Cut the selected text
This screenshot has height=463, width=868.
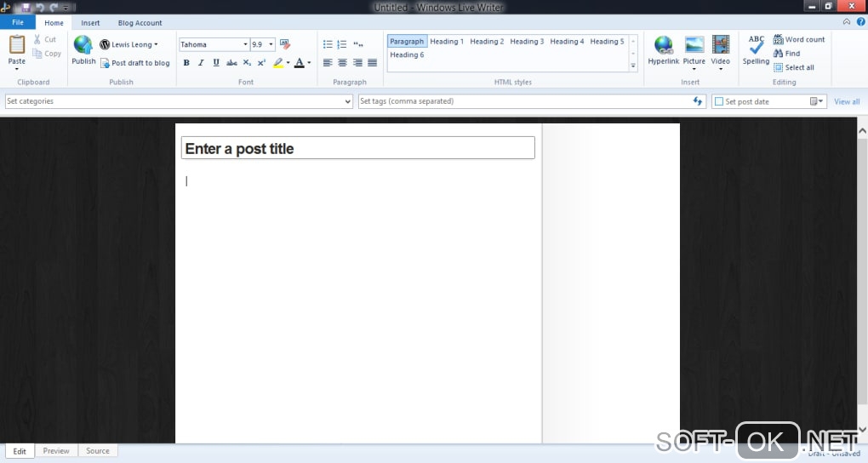44,39
